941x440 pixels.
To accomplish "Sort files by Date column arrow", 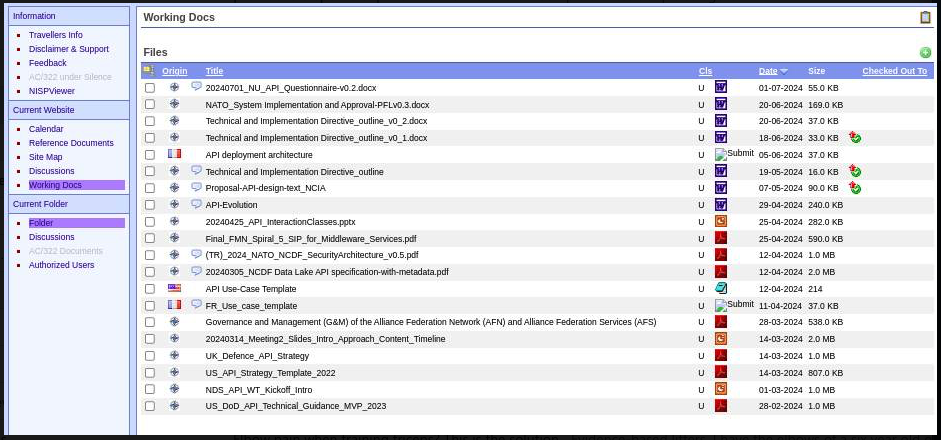I will [783, 71].
